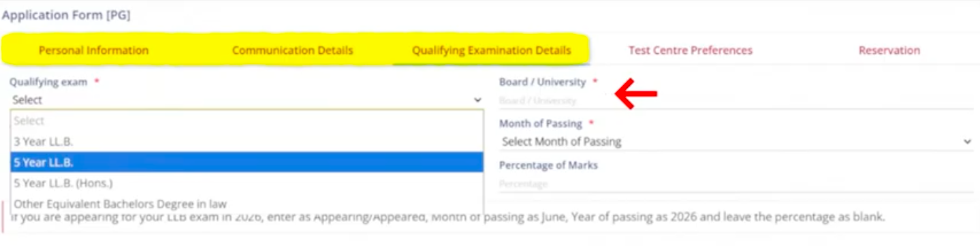
Task: Click the Percentage of Marks label
Action: 548,165
